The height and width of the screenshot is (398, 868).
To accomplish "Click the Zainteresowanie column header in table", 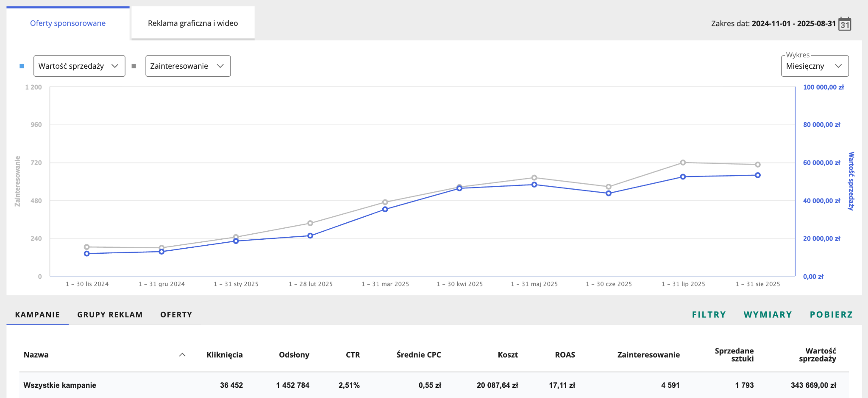I will pos(648,355).
